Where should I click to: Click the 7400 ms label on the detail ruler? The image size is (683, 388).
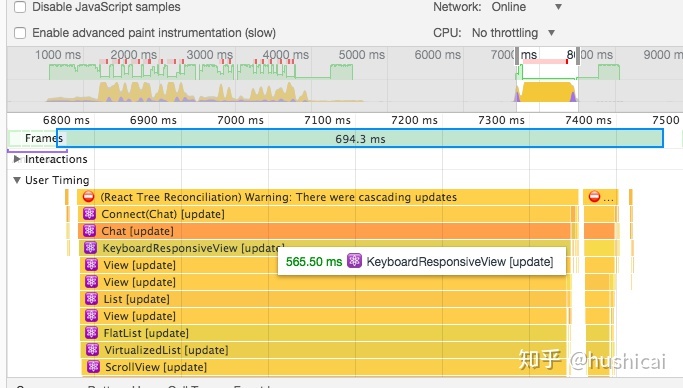588,120
